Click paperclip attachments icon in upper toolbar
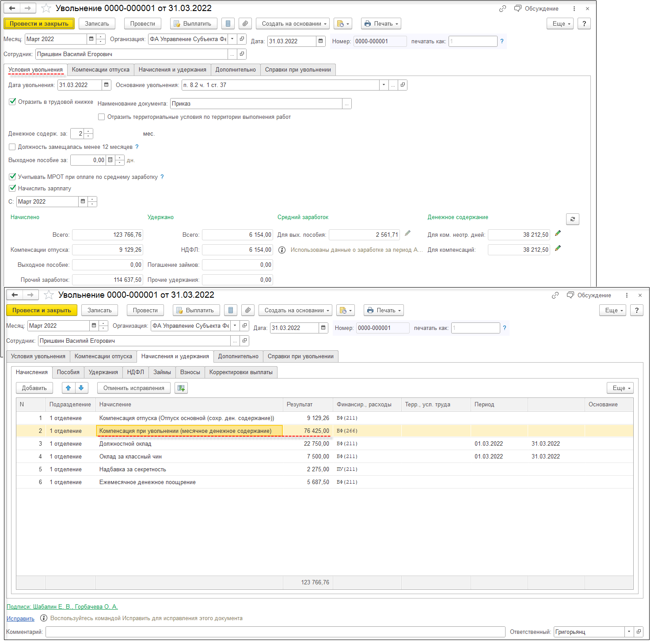The width and height of the screenshot is (658, 644). pos(245,23)
